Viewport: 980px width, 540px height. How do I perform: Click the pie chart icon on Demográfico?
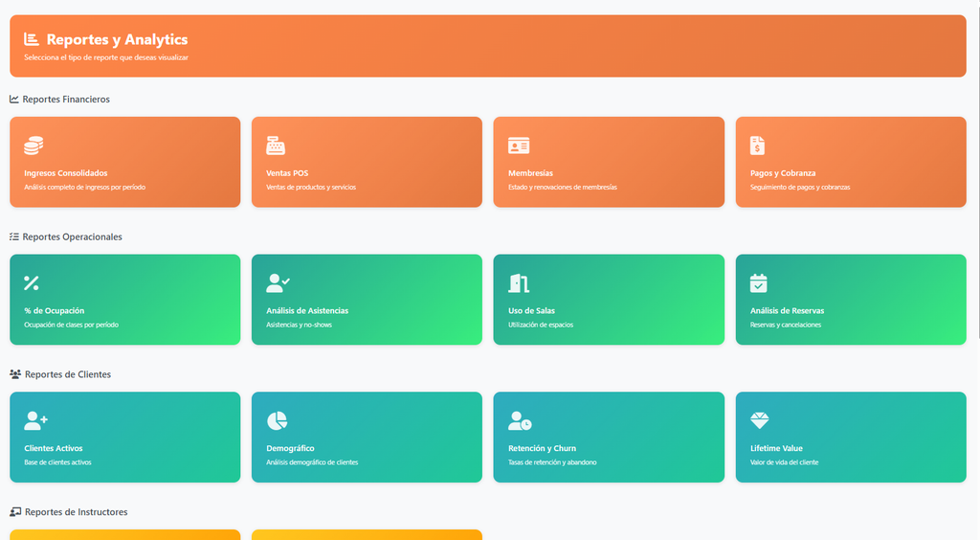pyautogui.click(x=277, y=420)
